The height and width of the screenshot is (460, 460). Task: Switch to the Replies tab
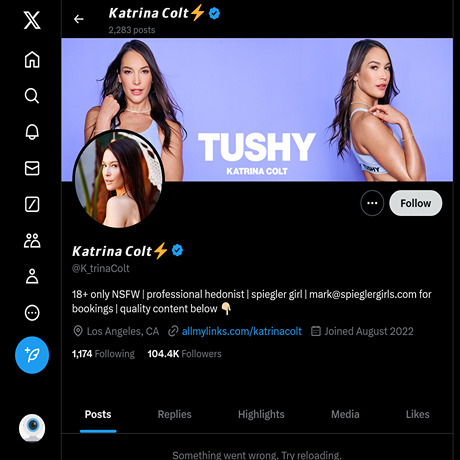point(174,414)
